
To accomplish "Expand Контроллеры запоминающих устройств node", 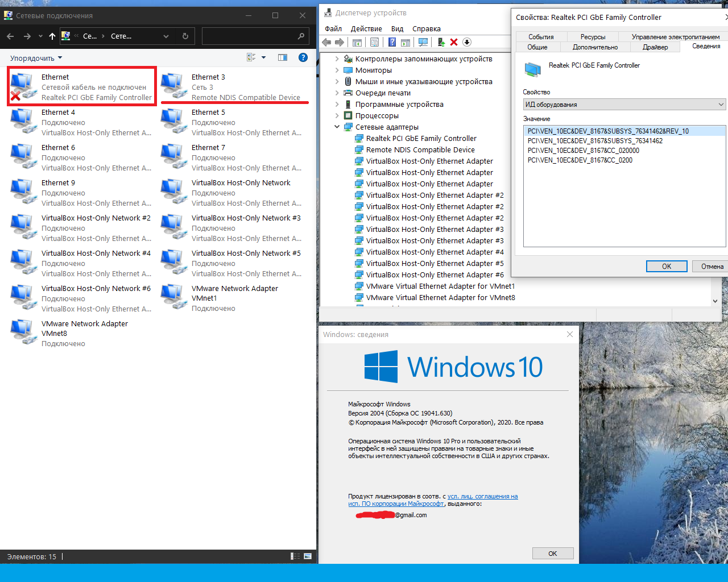I will (337, 59).
